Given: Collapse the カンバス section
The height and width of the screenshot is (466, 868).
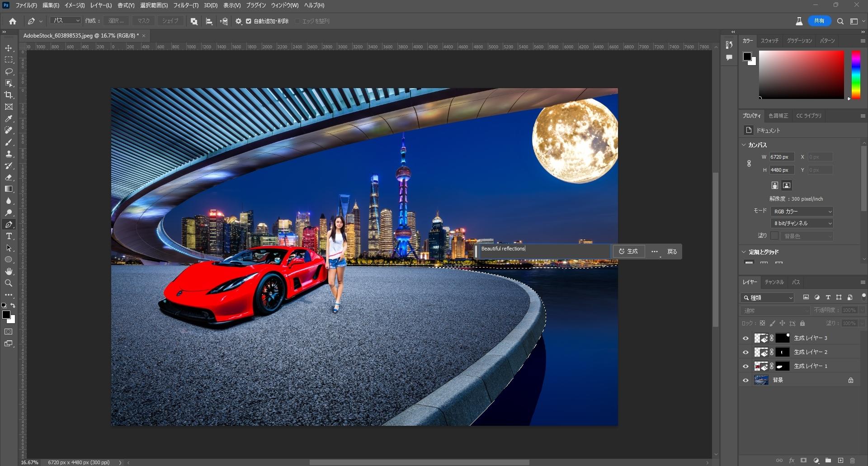Looking at the screenshot, I should [744, 145].
